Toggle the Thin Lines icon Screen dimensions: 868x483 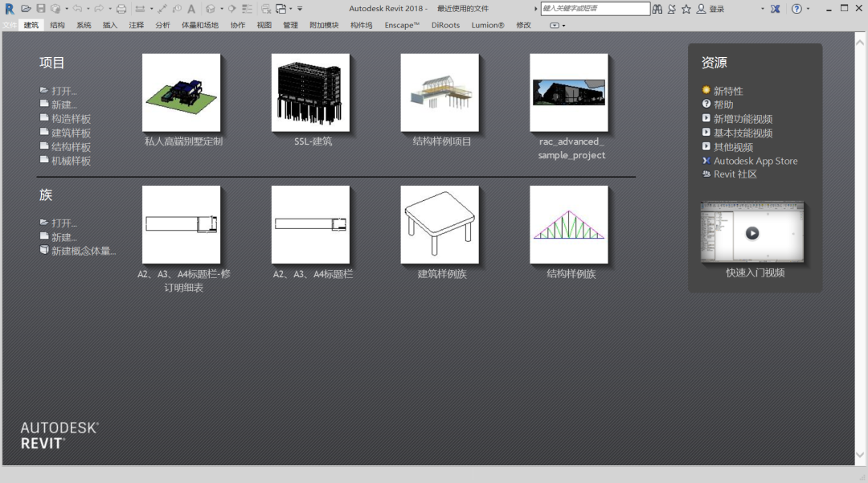coord(247,9)
